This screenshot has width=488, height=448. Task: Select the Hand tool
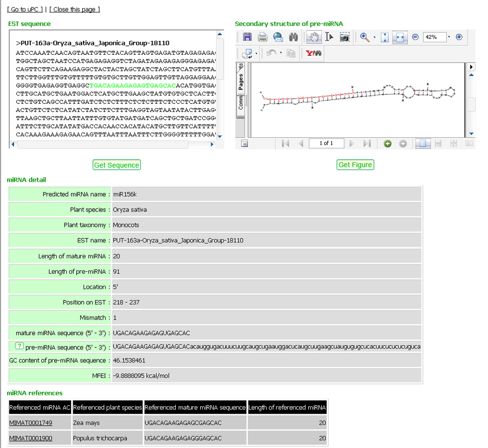click(x=314, y=37)
